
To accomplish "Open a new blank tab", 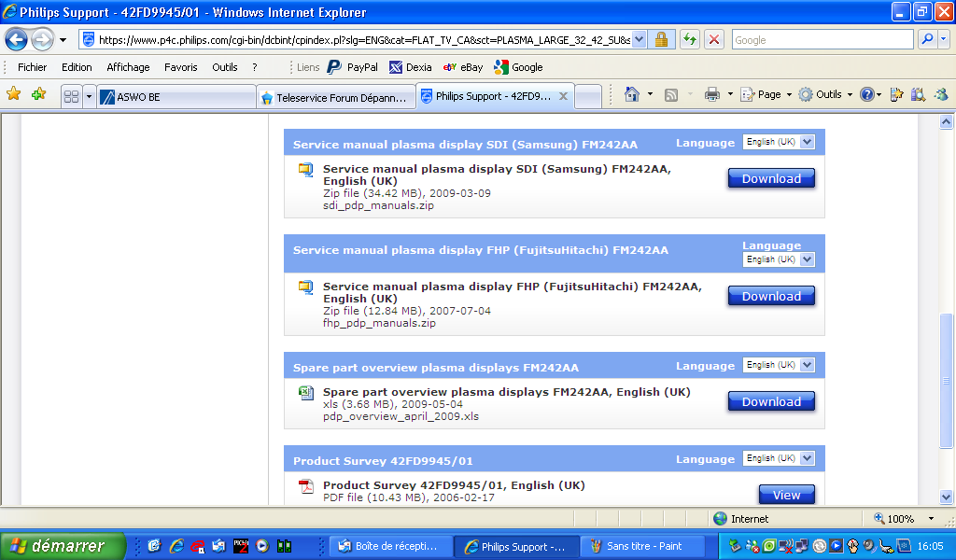I will (588, 97).
